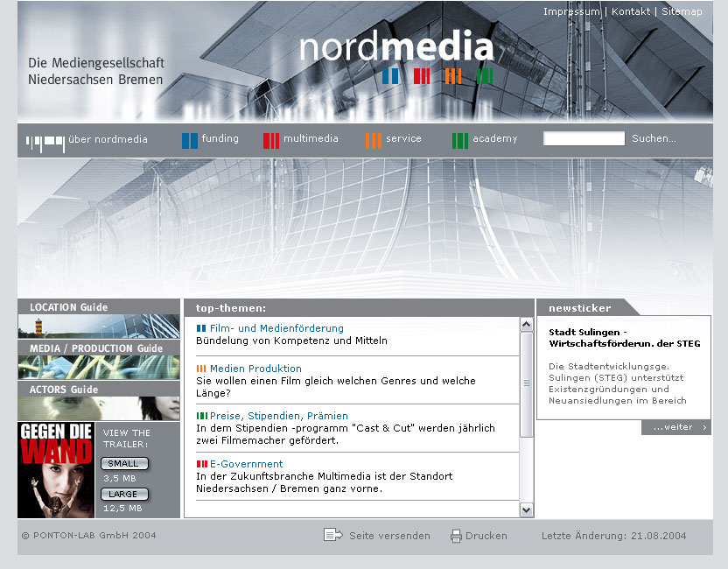Click the red bars under nordmedia logo
The width and height of the screenshot is (728, 569).
(x=422, y=76)
